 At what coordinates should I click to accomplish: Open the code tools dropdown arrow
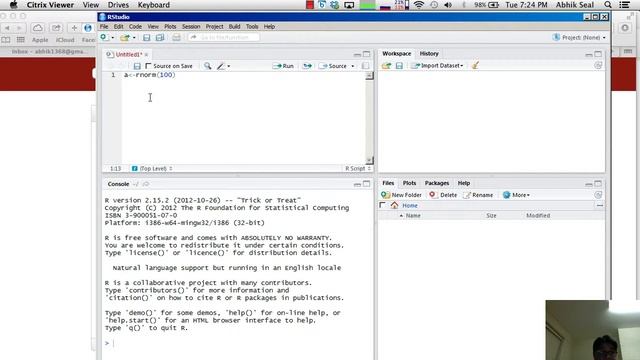pyautogui.click(x=229, y=66)
